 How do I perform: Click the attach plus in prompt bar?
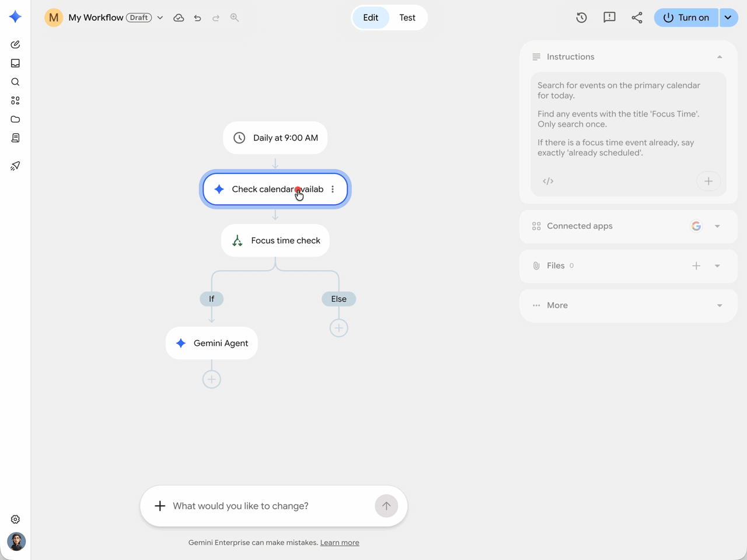[160, 506]
